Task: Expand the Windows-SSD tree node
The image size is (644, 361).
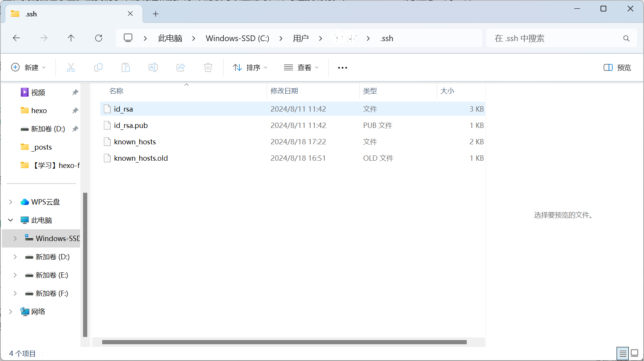Action: tap(15, 238)
